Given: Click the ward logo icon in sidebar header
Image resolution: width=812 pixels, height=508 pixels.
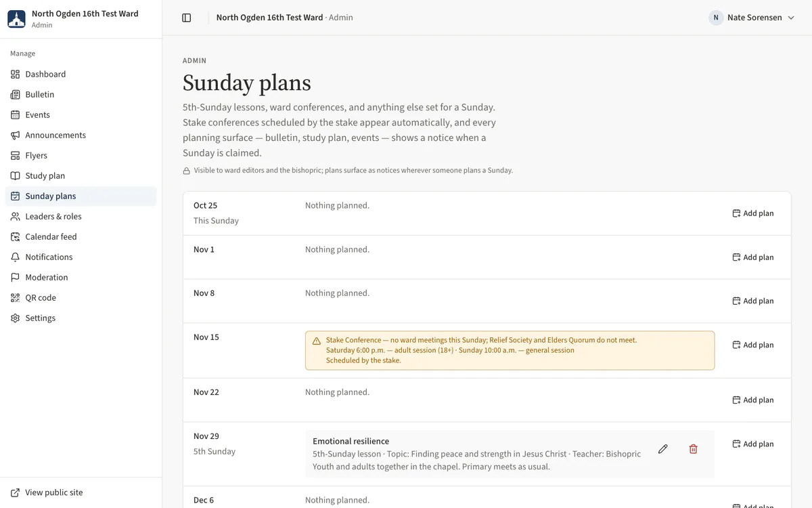Looking at the screenshot, I should click(16, 18).
